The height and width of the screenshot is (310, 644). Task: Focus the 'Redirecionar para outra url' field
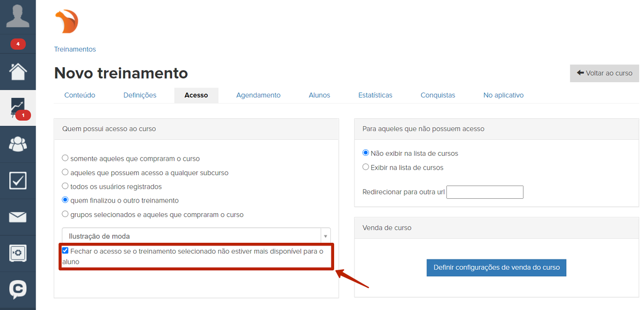click(484, 192)
